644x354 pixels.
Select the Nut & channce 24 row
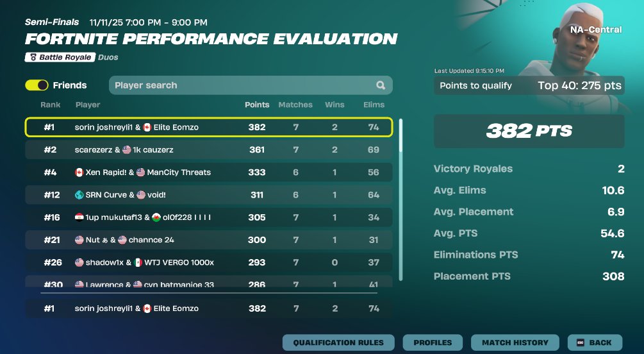coord(209,240)
